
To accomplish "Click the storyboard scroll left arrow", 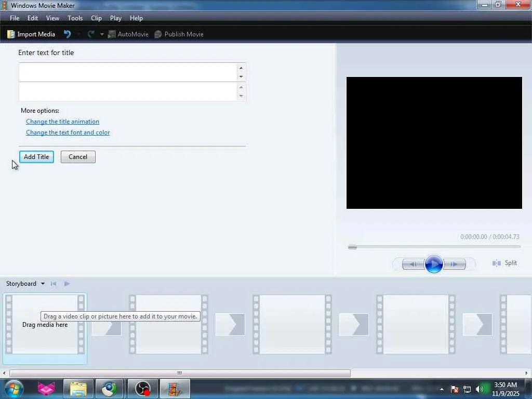I will click(x=4, y=373).
